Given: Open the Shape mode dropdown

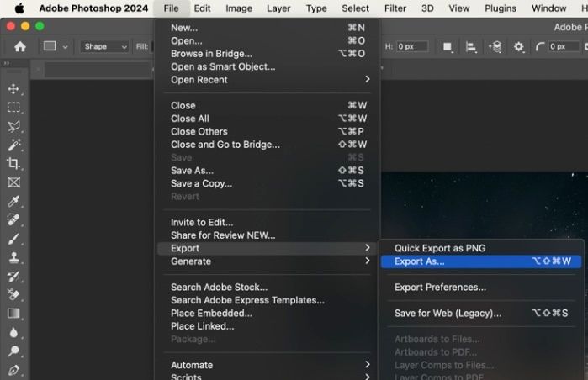Looking at the screenshot, I should [x=104, y=46].
